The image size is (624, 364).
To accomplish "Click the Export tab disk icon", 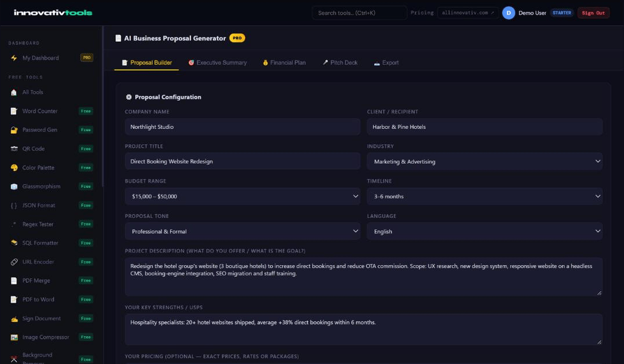I will (377, 63).
